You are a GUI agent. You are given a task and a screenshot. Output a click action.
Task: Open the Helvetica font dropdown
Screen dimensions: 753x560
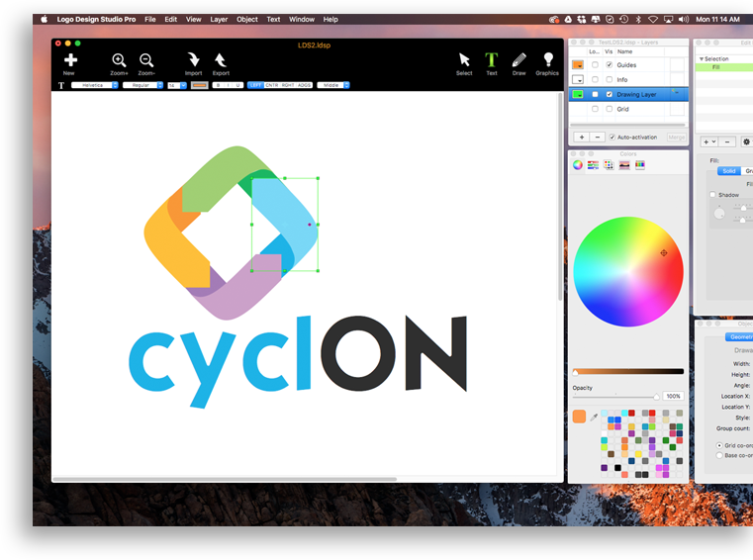[95, 85]
